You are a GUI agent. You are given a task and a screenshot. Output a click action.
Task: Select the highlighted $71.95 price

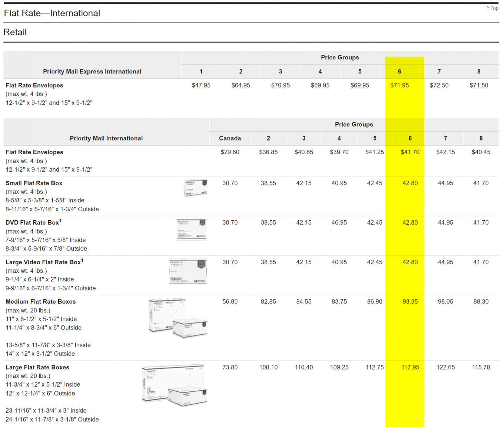coord(399,85)
